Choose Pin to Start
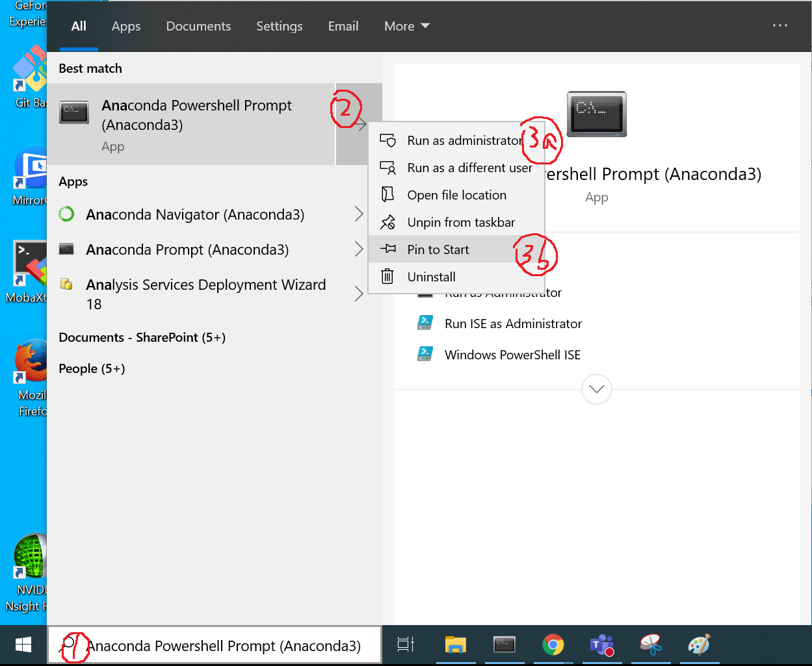The height and width of the screenshot is (666, 812). coord(456,250)
